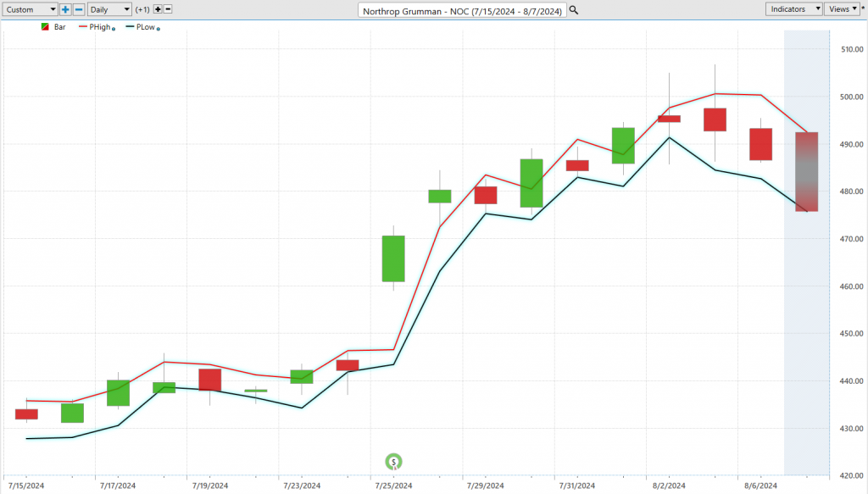Image resolution: width=868 pixels, height=494 pixels.
Task: Click the (+1) forecast days label
Action: pos(142,9)
